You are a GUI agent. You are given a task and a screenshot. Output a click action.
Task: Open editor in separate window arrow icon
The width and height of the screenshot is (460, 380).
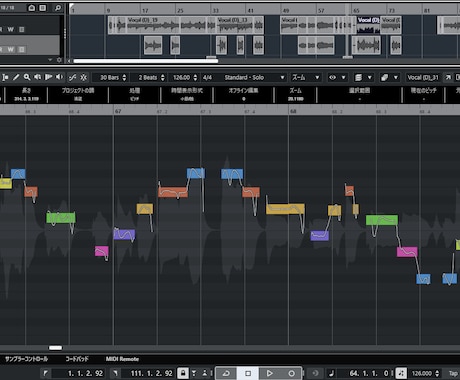coord(448,77)
